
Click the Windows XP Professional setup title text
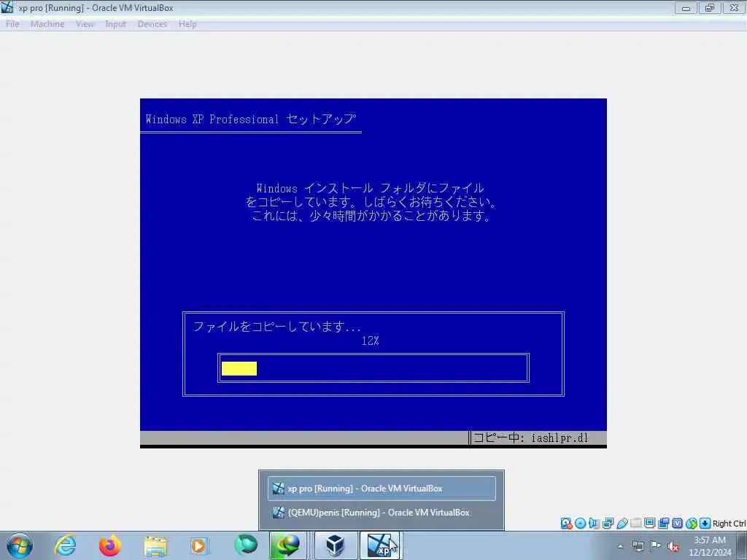(x=251, y=119)
